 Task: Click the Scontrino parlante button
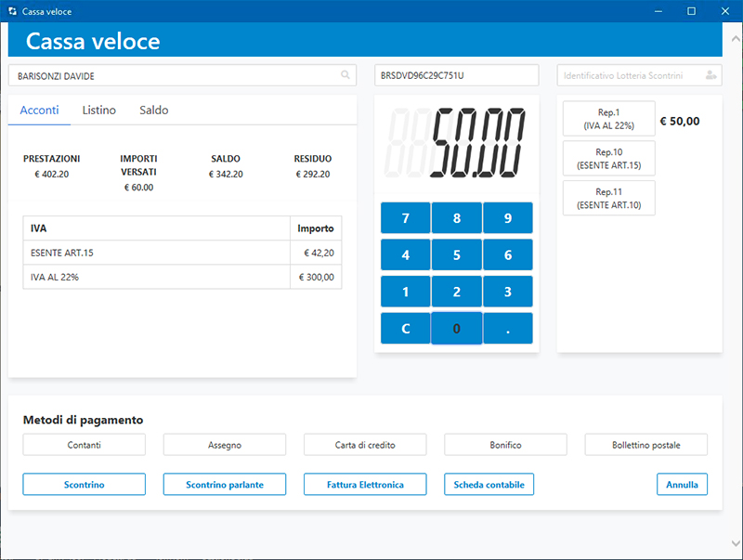pyautogui.click(x=224, y=485)
